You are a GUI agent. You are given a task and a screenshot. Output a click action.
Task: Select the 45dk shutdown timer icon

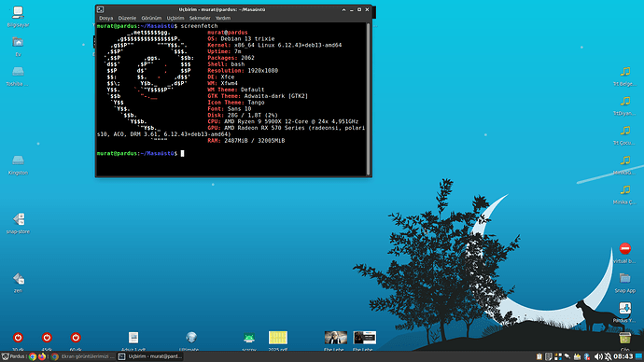47,338
